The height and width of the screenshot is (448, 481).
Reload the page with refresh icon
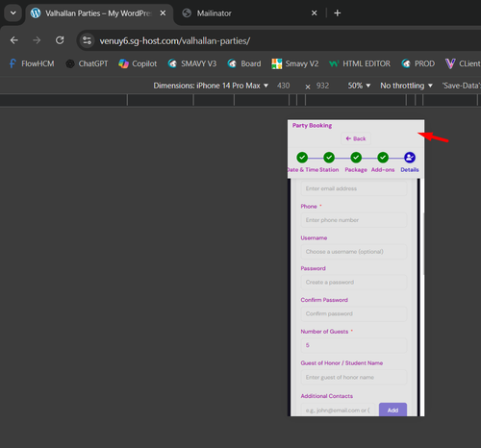[x=60, y=40]
